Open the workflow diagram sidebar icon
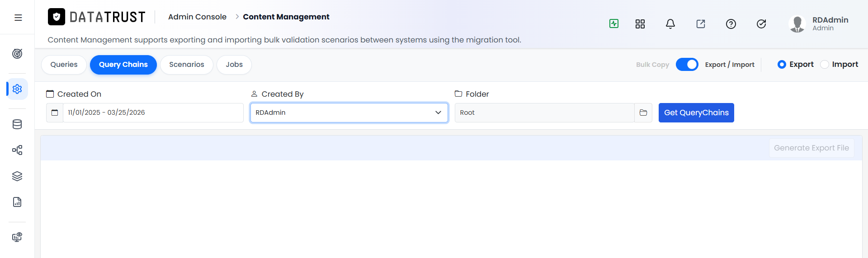The image size is (868, 258). coord(17,150)
